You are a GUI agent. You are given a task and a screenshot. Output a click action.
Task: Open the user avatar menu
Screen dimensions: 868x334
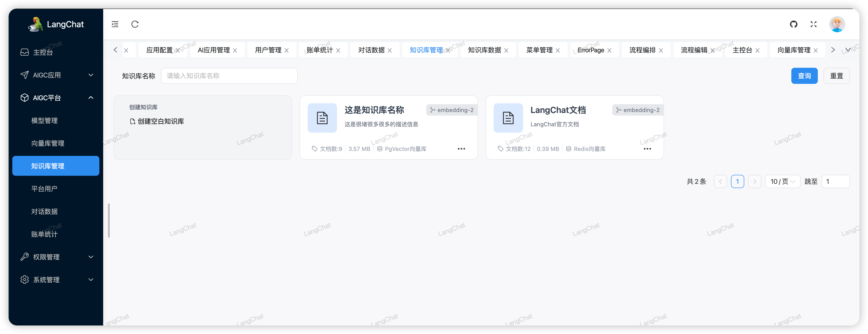837,24
